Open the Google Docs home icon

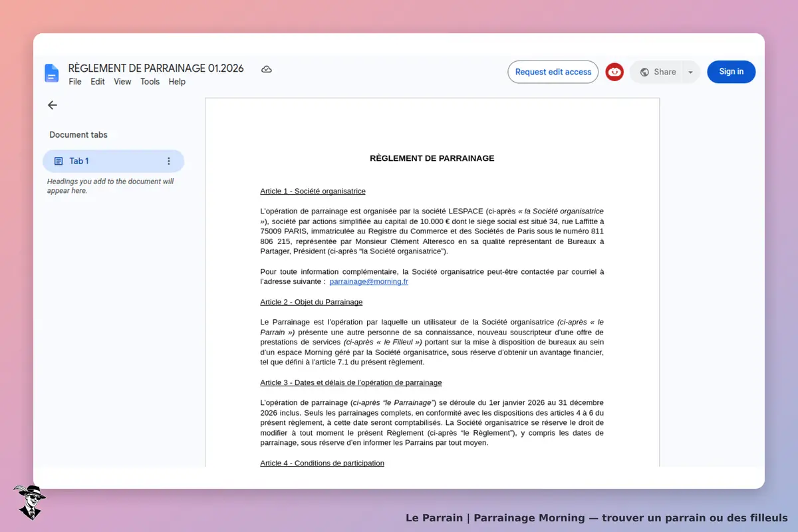pos(52,73)
